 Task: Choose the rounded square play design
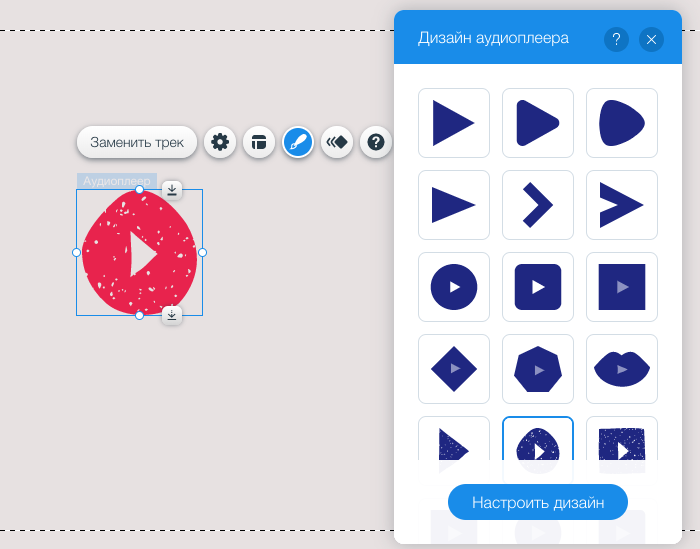(x=538, y=287)
